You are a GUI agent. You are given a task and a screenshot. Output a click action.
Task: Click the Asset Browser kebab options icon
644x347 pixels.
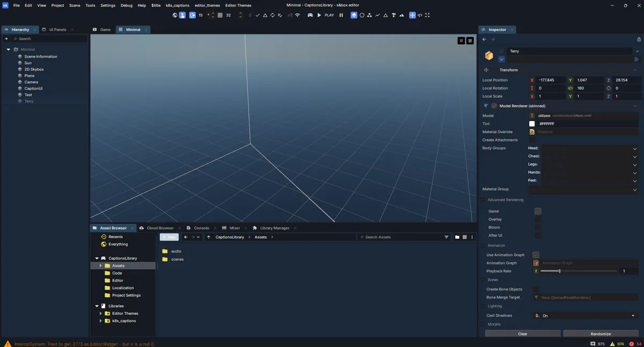point(472,237)
